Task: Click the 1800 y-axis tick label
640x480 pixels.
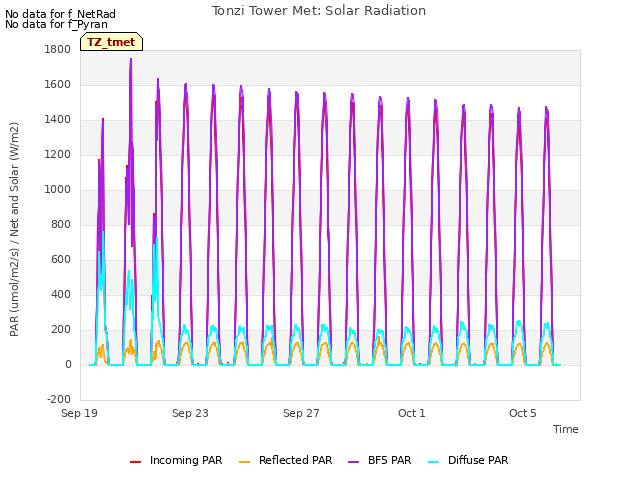Action: 58,49
